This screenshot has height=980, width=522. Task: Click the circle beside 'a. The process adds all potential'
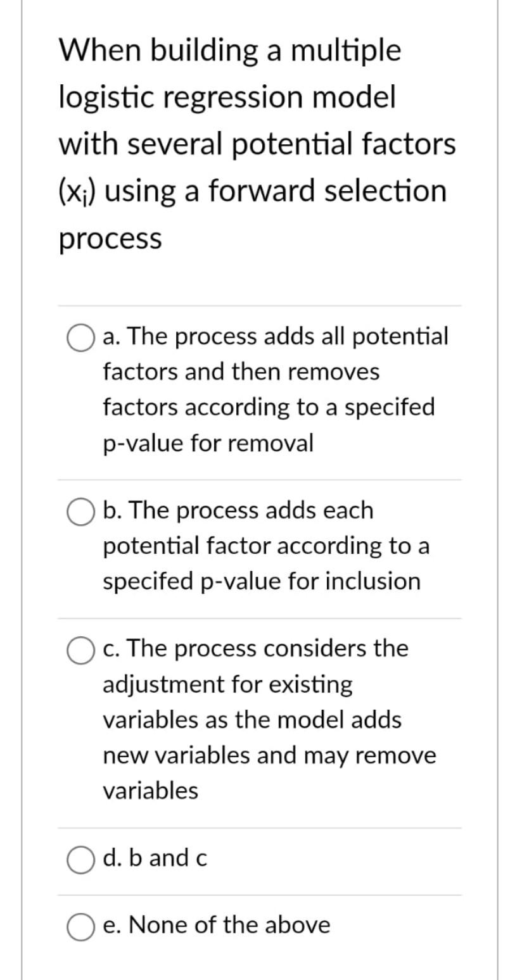(80, 337)
